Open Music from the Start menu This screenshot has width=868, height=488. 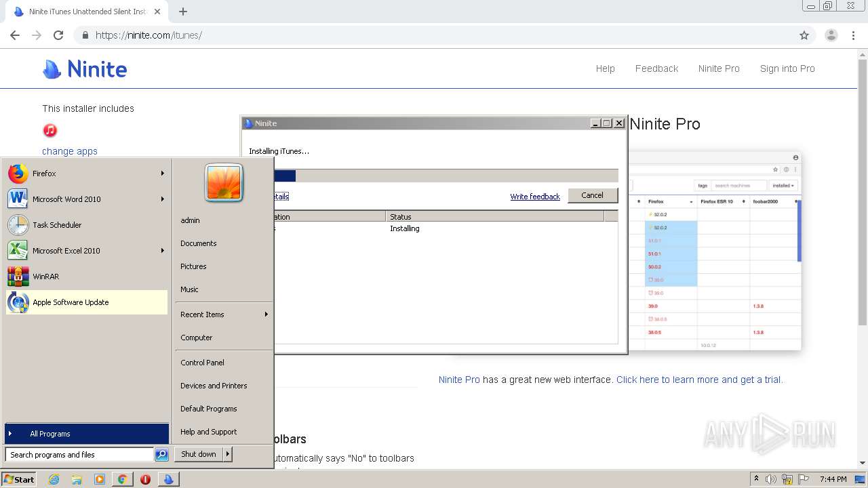pyautogui.click(x=189, y=289)
